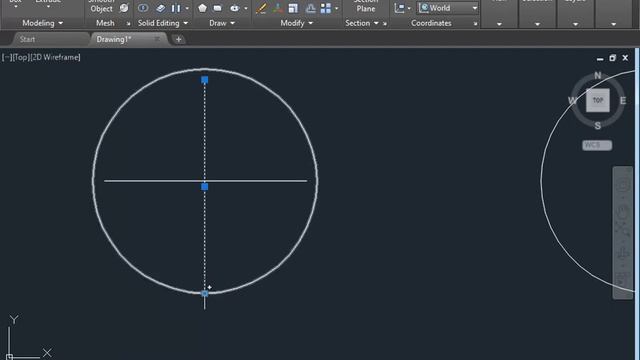The height and width of the screenshot is (360, 640).
Task: Expand the Section panel title
Action: (362, 23)
